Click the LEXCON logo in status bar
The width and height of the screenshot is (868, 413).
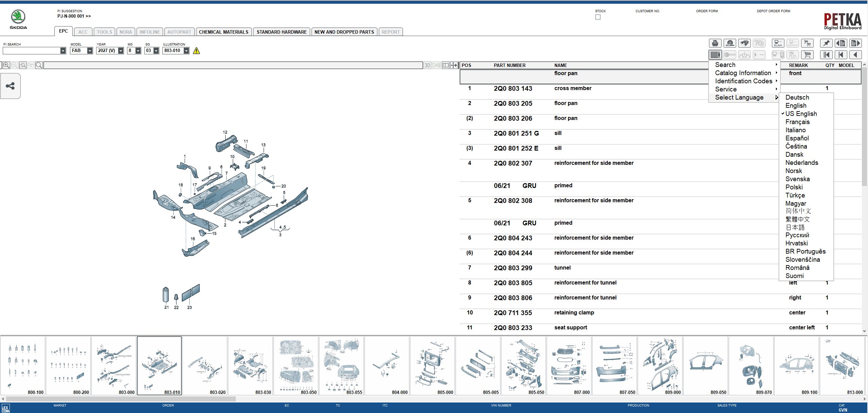pyautogui.click(x=5, y=408)
